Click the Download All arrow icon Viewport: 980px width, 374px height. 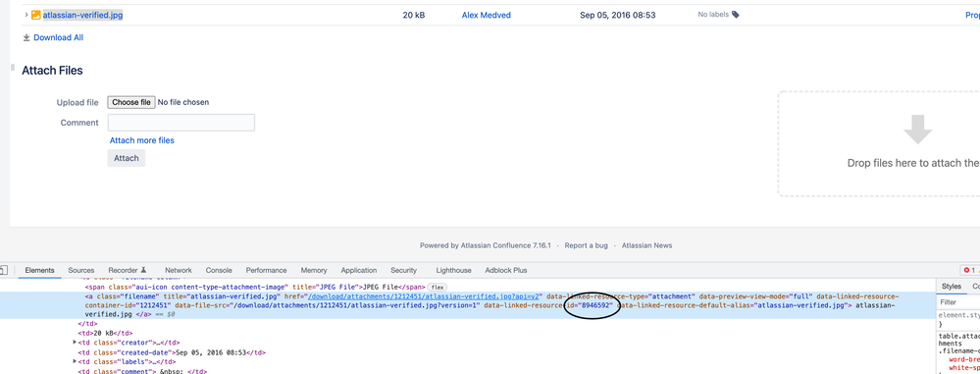pyautogui.click(x=26, y=37)
